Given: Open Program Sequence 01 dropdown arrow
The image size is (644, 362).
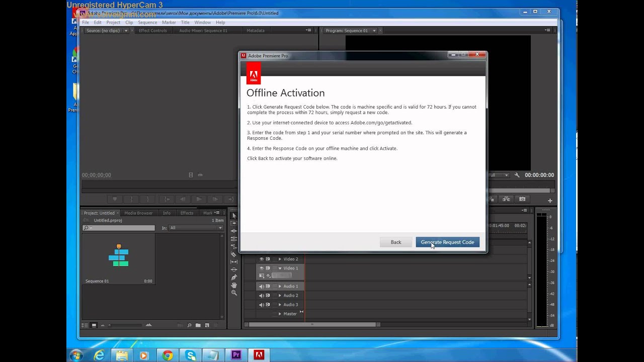Looking at the screenshot, I should [373, 31].
